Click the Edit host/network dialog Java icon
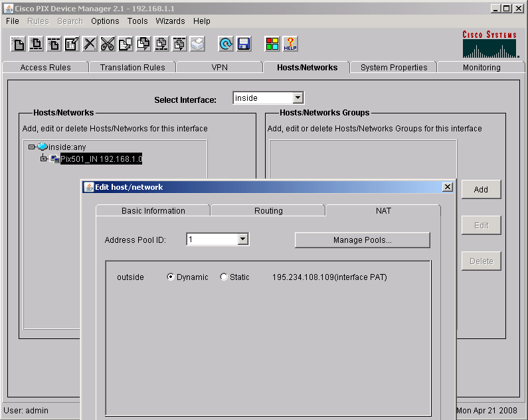 88,187
